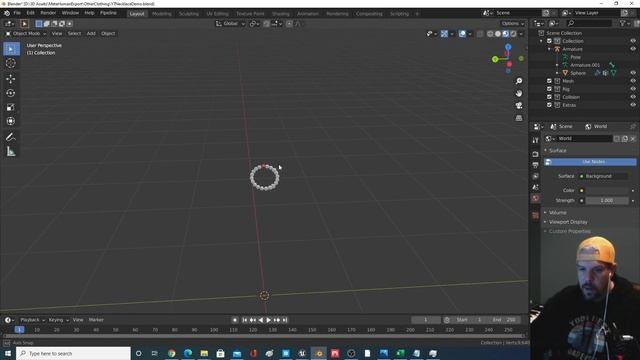Click the current frame number field

click(426, 320)
